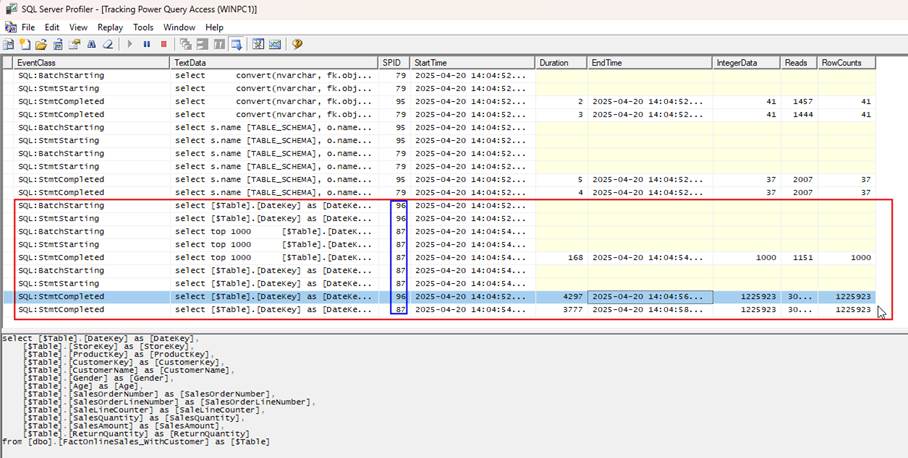Clear the trace window with eraser icon
Screen dimensions: 908x458
(108, 44)
